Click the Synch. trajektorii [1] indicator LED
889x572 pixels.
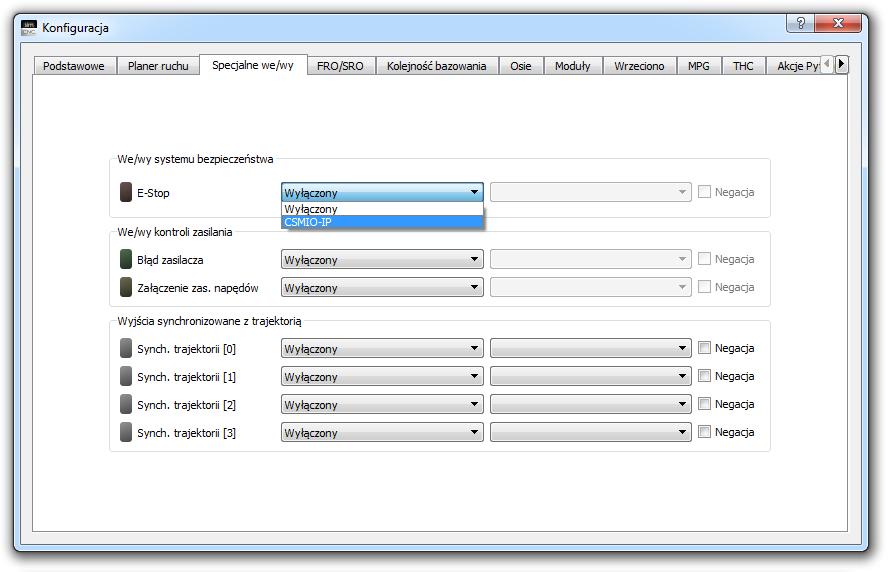coord(126,376)
